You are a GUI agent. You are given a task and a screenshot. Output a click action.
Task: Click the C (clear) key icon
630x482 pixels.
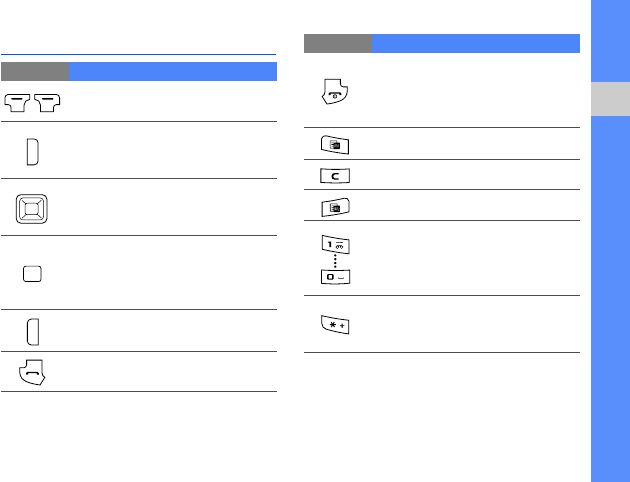[333, 176]
